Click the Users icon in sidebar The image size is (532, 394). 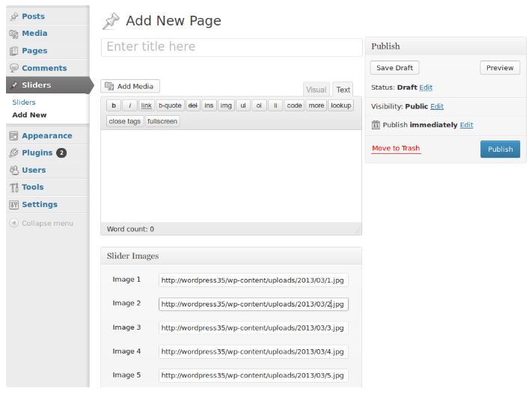(14, 170)
